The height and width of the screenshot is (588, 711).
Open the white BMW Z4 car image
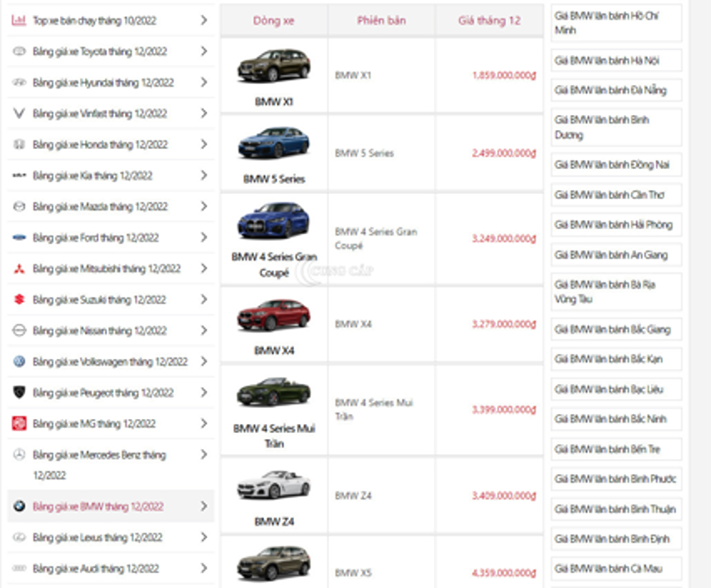pos(273,486)
